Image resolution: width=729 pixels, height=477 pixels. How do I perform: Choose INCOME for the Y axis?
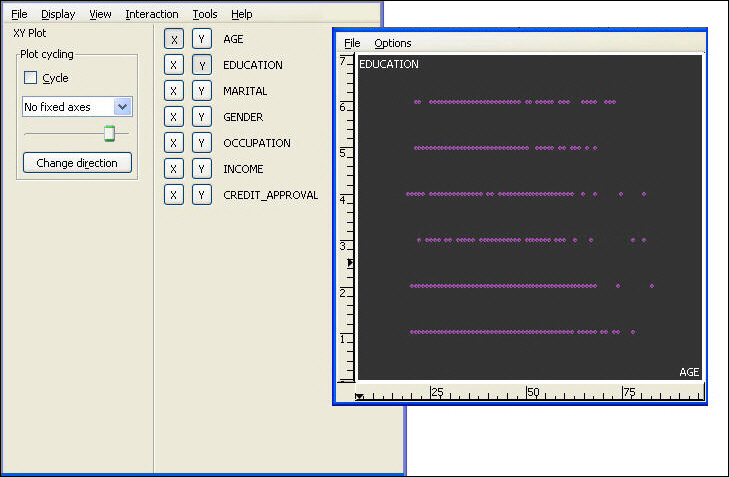[202, 169]
